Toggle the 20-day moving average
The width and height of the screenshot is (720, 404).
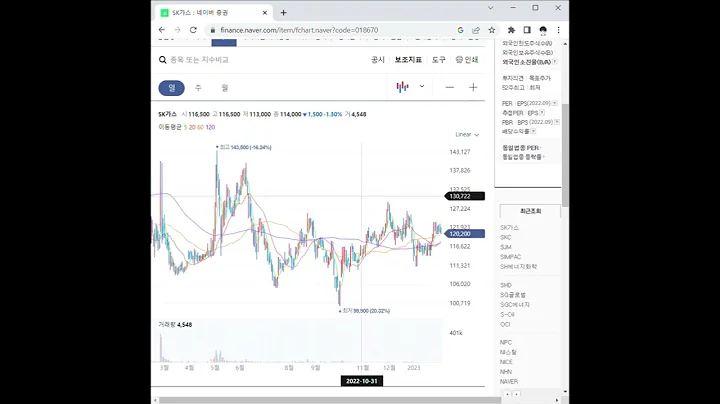192,127
